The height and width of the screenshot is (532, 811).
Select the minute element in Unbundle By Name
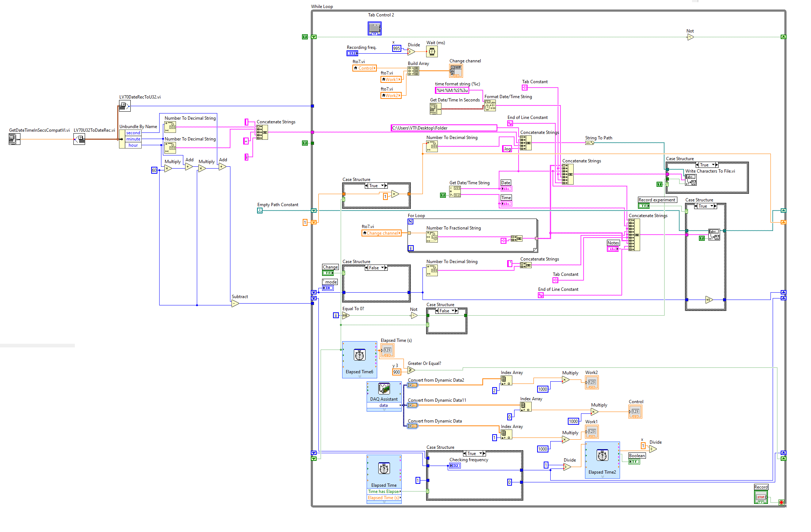[x=133, y=139]
